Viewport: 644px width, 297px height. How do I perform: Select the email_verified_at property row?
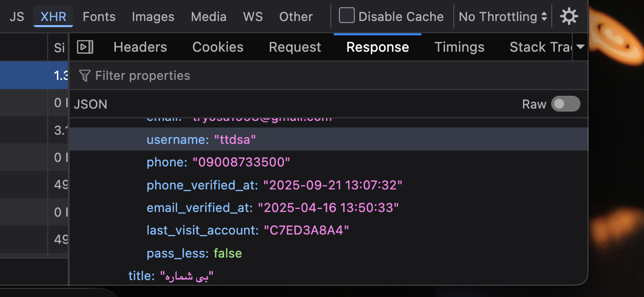[328, 207]
